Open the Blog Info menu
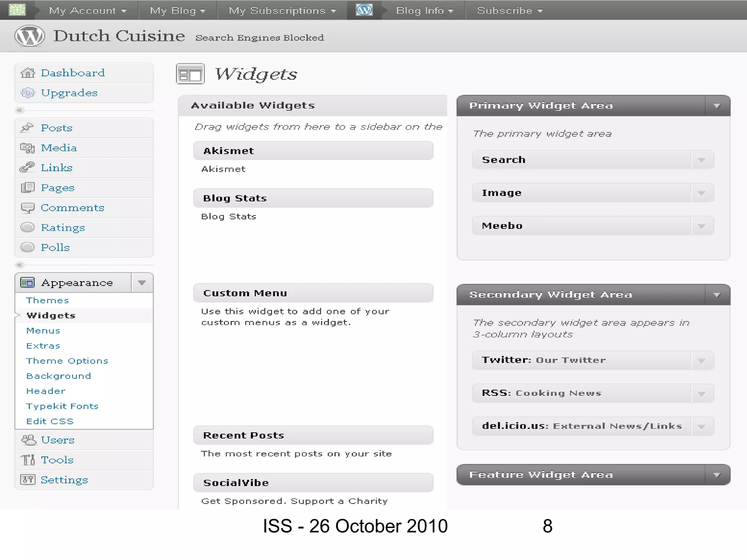Image resolution: width=747 pixels, height=560 pixels. click(x=425, y=11)
